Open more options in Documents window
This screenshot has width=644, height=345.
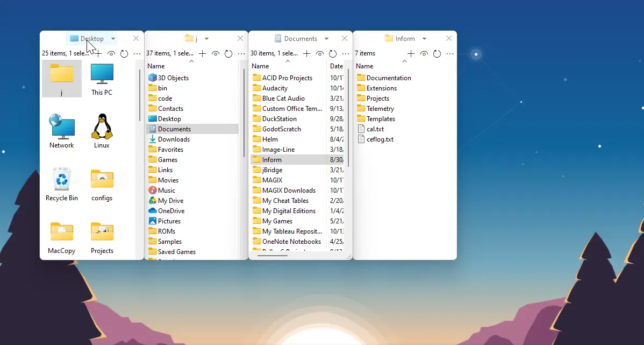click(346, 53)
